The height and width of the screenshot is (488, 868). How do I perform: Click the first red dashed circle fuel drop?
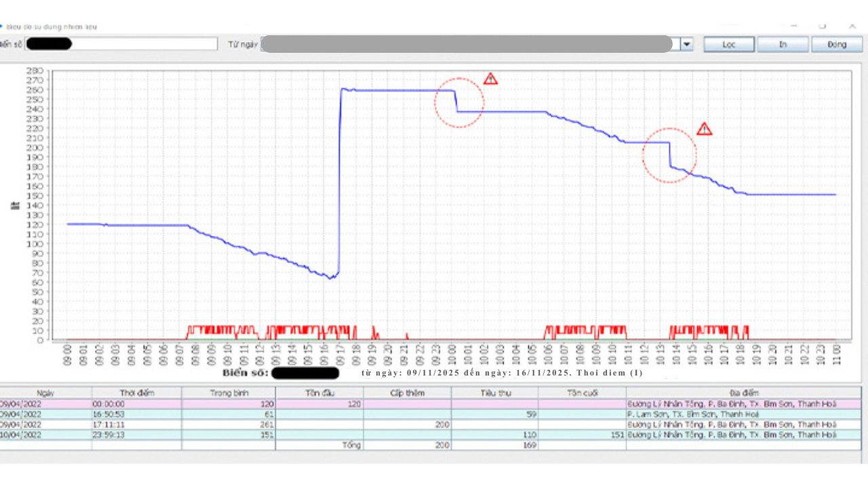(x=459, y=102)
